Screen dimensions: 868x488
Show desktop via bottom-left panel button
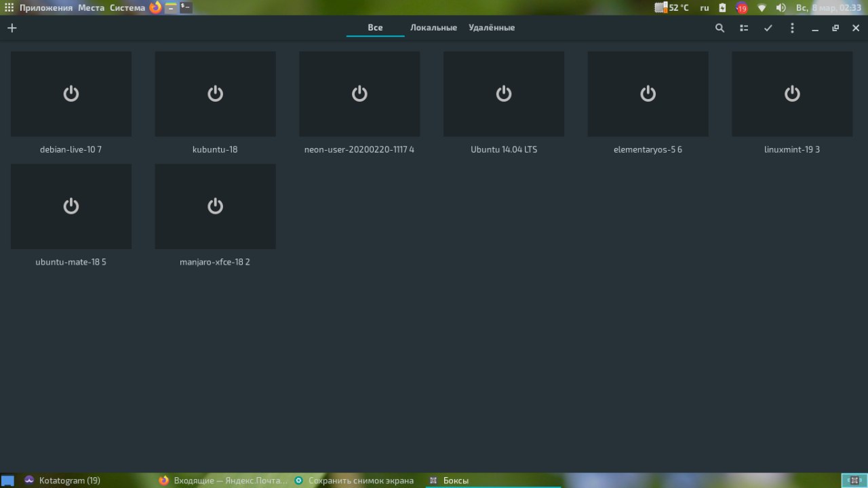point(7,481)
